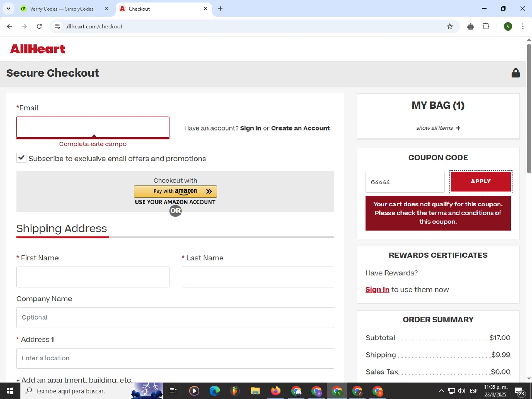Click the Address 1 location field
The width and height of the screenshot is (532, 399).
175,358
